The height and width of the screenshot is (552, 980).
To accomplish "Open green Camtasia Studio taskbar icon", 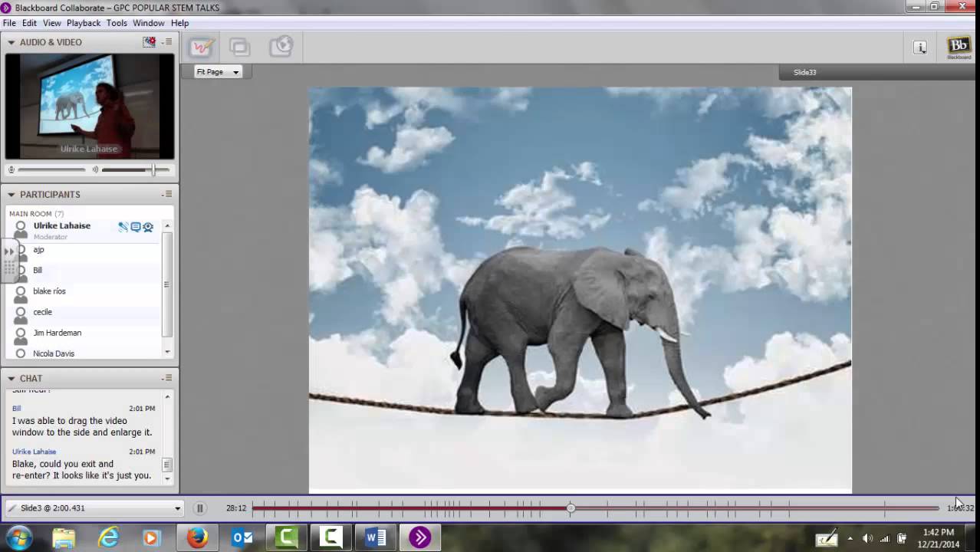I will click(x=286, y=538).
